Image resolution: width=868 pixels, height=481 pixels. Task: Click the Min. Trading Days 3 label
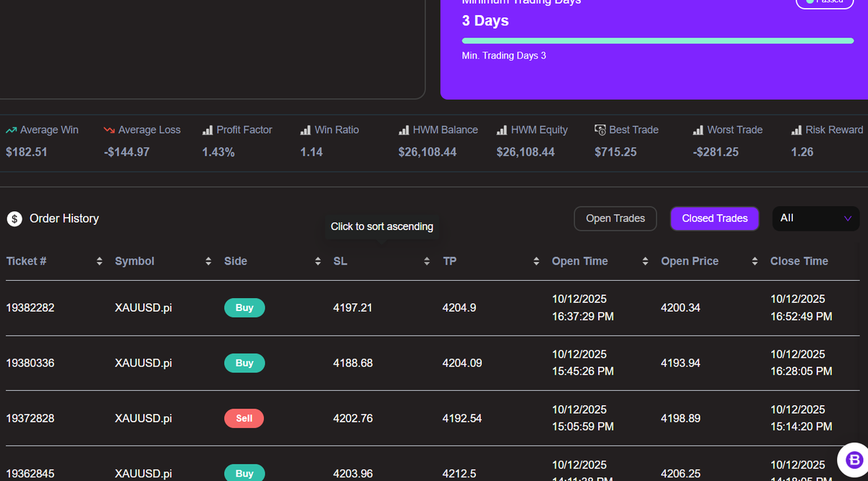click(x=504, y=56)
